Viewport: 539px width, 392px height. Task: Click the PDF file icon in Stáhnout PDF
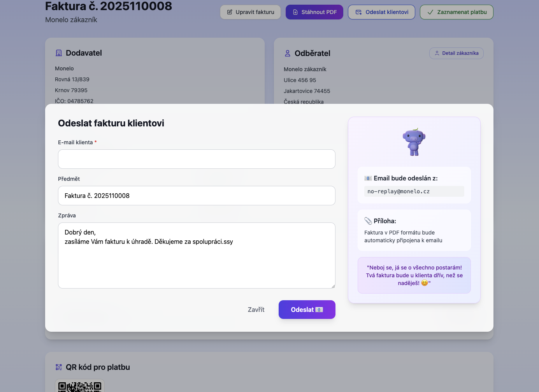coord(295,12)
